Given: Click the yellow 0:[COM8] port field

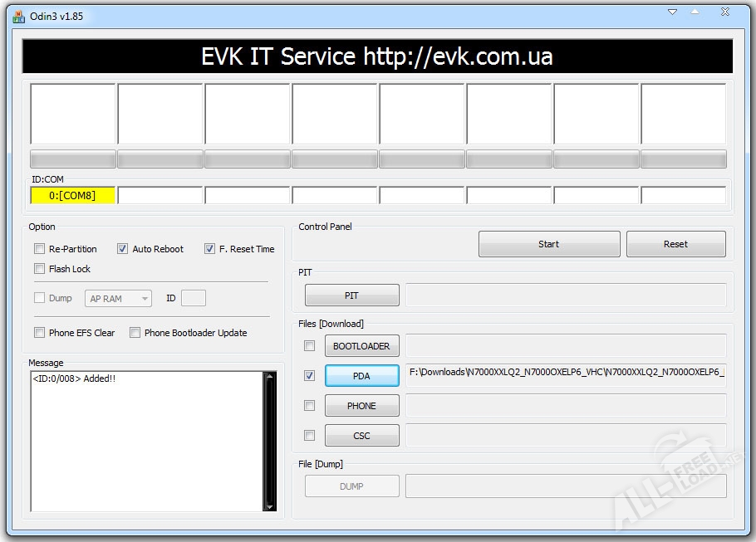Looking at the screenshot, I should (72, 196).
